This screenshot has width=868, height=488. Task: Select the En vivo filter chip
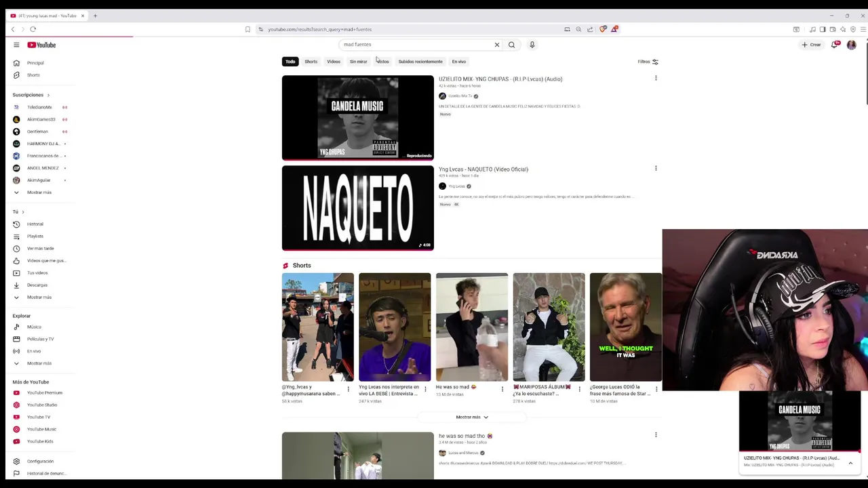[459, 62]
